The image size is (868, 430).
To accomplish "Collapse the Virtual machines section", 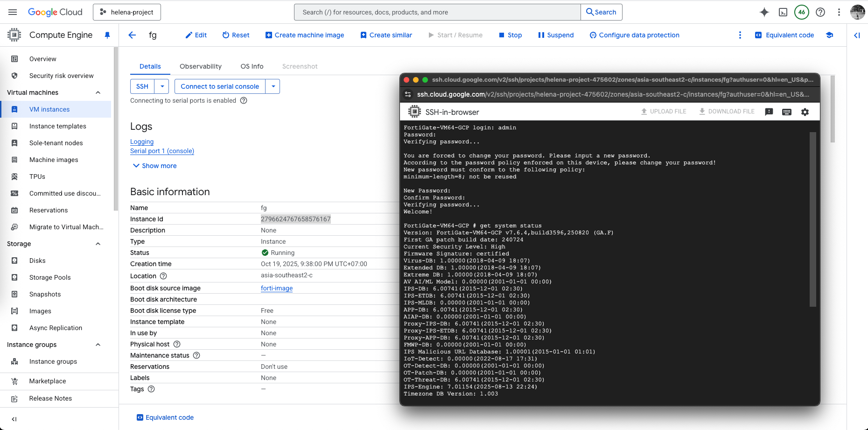I will click(x=98, y=92).
